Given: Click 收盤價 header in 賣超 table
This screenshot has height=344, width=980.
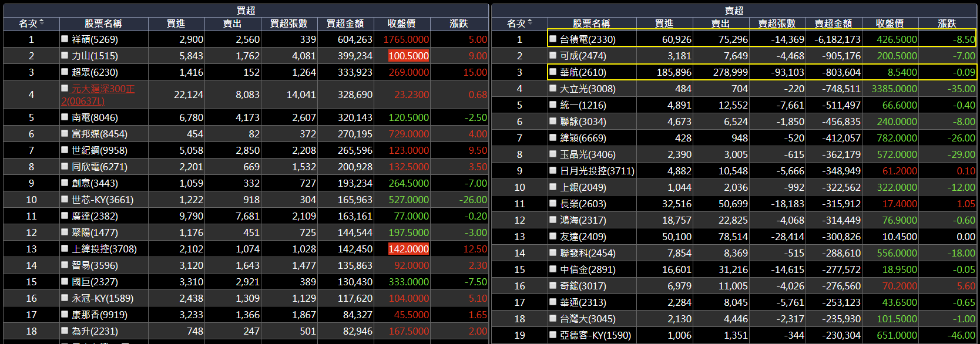Looking at the screenshot, I should pos(890,23).
